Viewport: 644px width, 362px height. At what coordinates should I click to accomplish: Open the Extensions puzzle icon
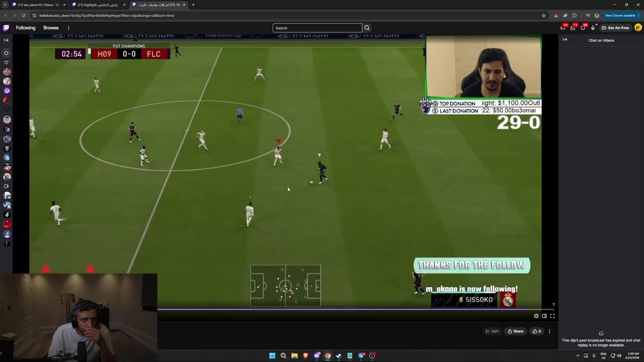[574, 16]
